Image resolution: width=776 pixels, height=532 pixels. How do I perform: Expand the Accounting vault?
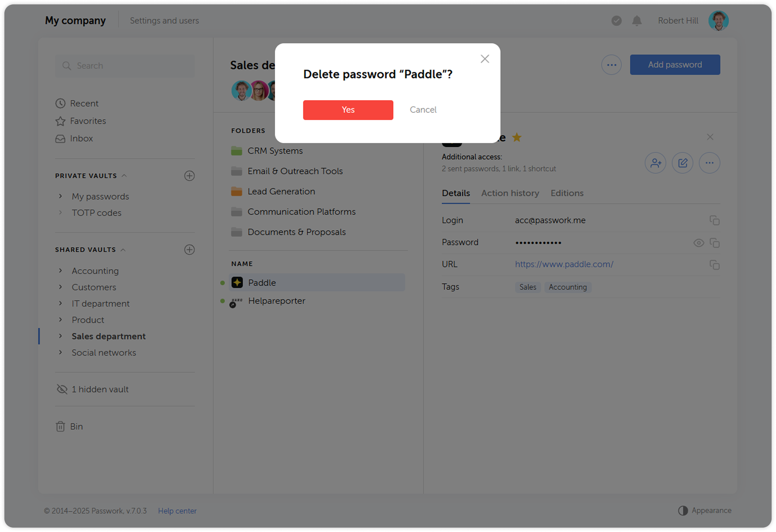pos(61,270)
